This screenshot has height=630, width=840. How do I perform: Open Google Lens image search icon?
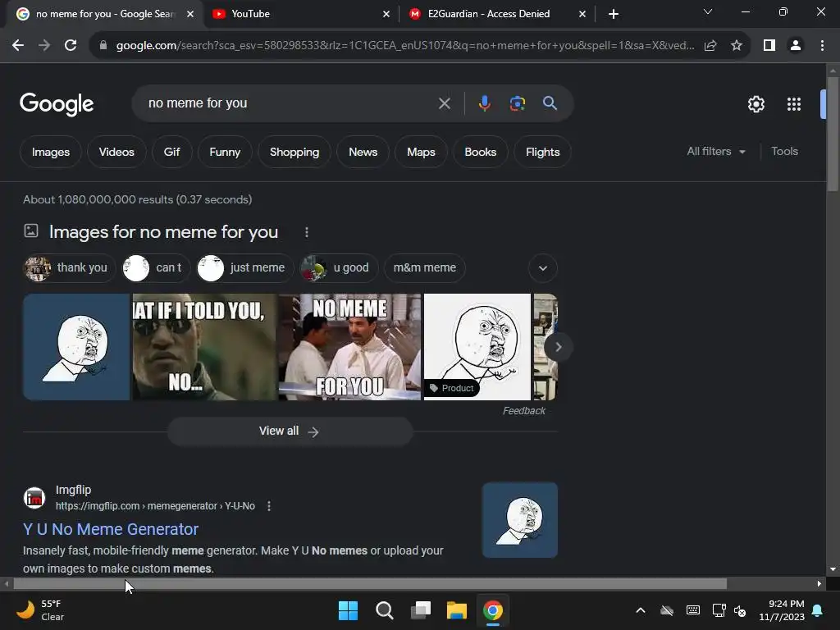coord(518,103)
